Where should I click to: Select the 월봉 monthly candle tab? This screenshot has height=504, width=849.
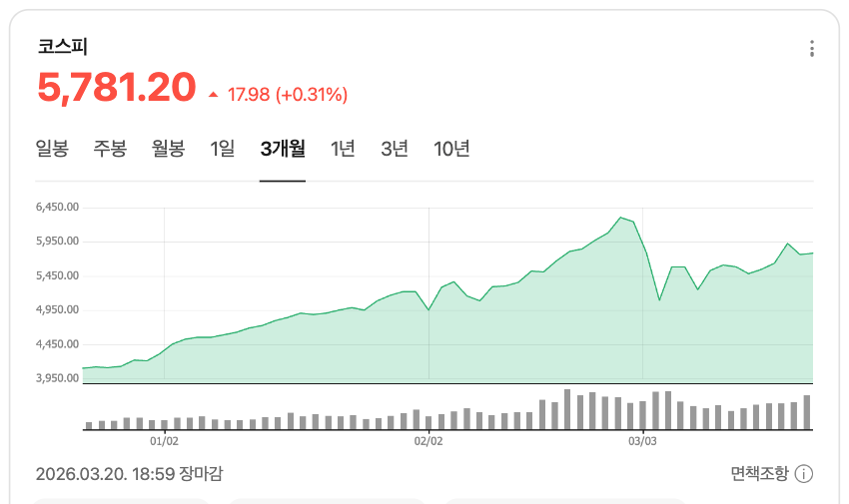click(169, 148)
